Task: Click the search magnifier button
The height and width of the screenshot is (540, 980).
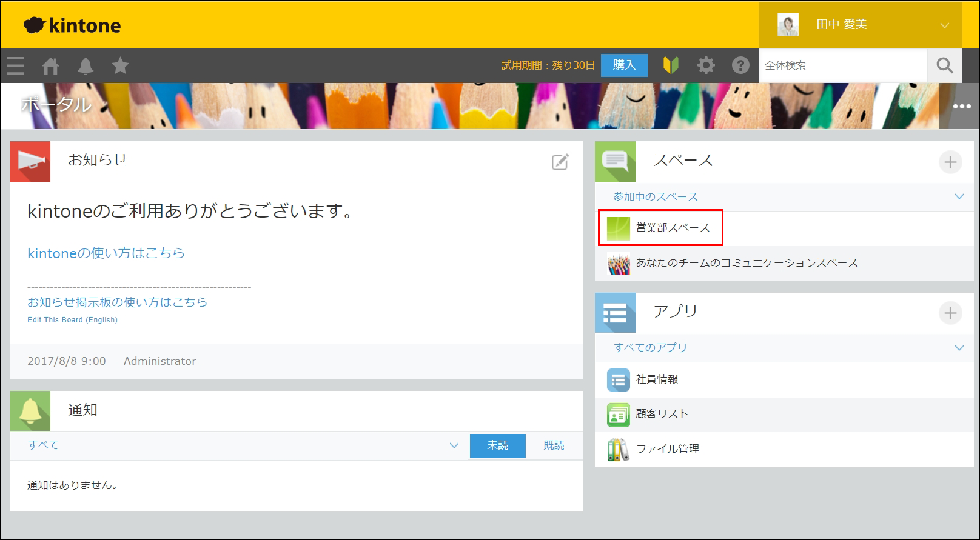Action: 944,65
